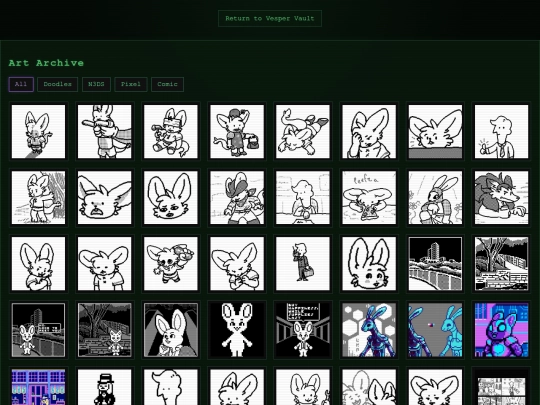The width and height of the screenshot is (540, 405).
Task: View blue alien rabbit with hexagon background
Action: coord(369,330)
